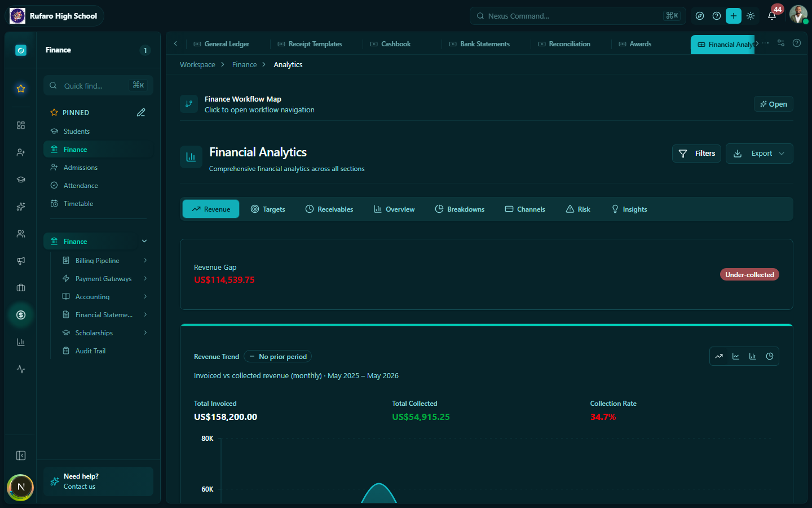Open the Export dropdown
The image size is (812, 508).
coord(759,154)
